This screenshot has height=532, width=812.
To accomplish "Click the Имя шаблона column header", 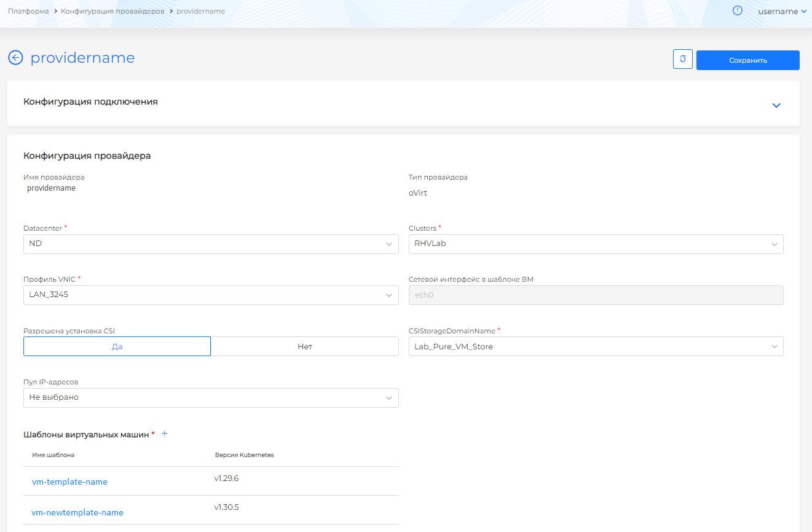I will [53, 455].
